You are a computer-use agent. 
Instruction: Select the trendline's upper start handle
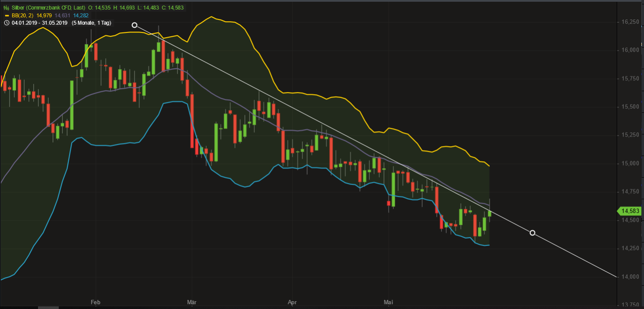point(134,25)
